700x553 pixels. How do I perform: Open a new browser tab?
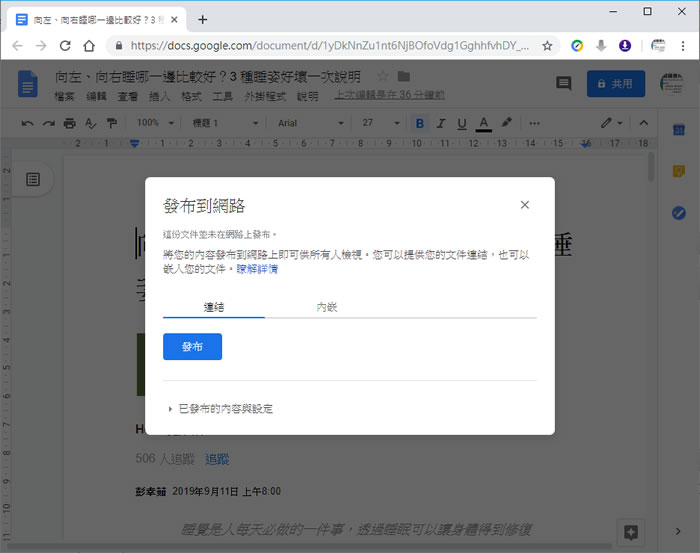(202, 20)
